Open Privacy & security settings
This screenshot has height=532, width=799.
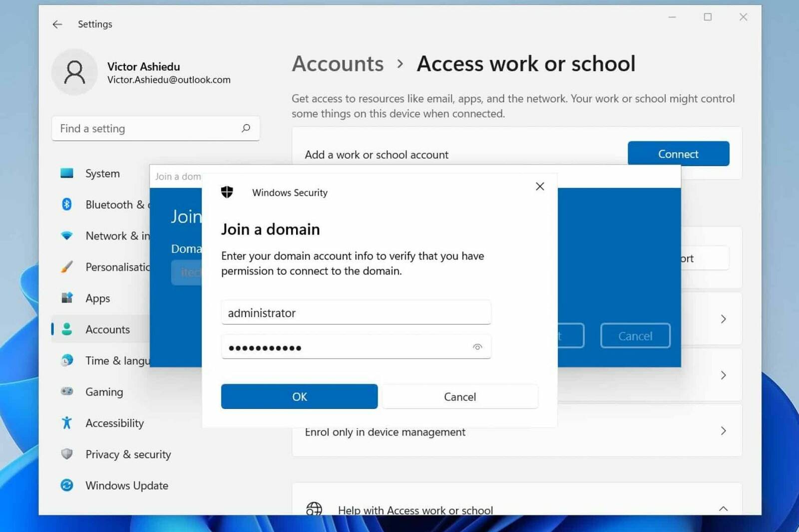pos(128,454)
